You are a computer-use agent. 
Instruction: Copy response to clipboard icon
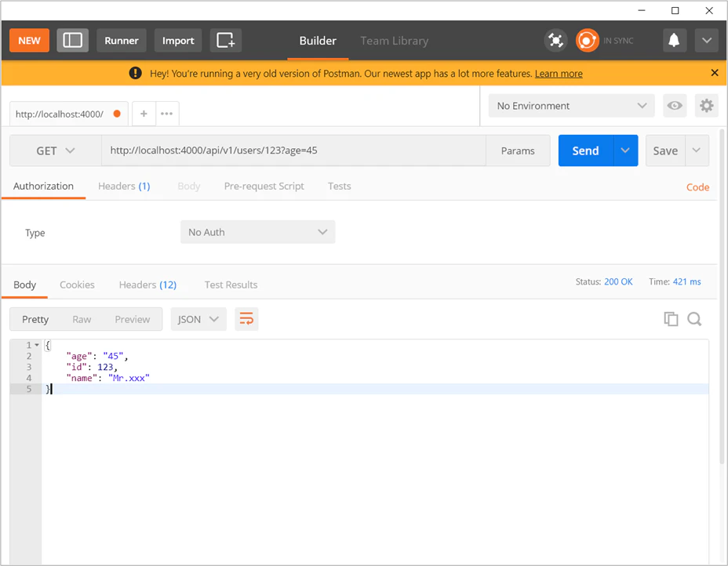pyautogui.click(x=671, y=319)
